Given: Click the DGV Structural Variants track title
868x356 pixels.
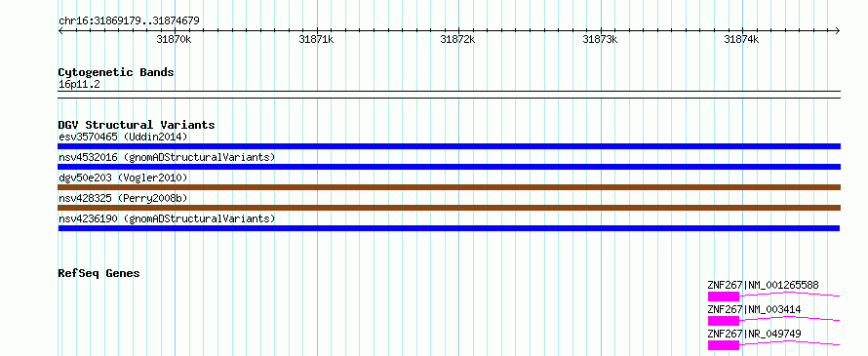Looking at the screenshot, I should (137, 125).
